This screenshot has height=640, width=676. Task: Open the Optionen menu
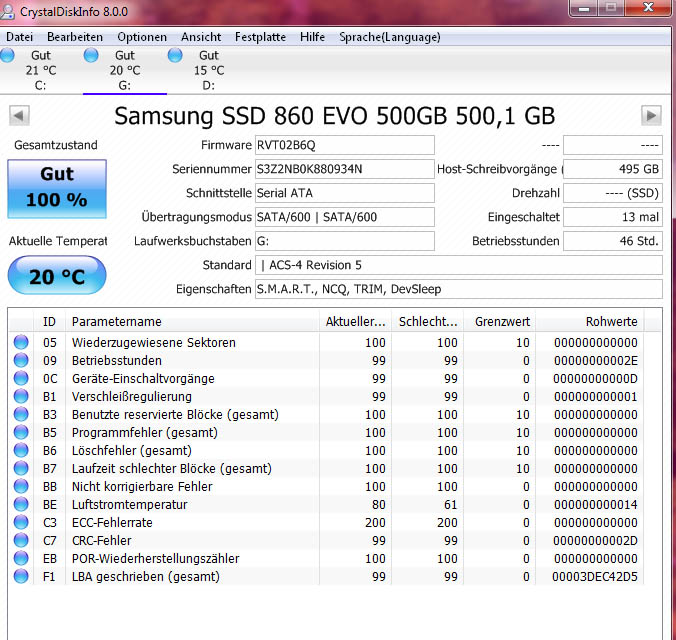click(142, 37)
